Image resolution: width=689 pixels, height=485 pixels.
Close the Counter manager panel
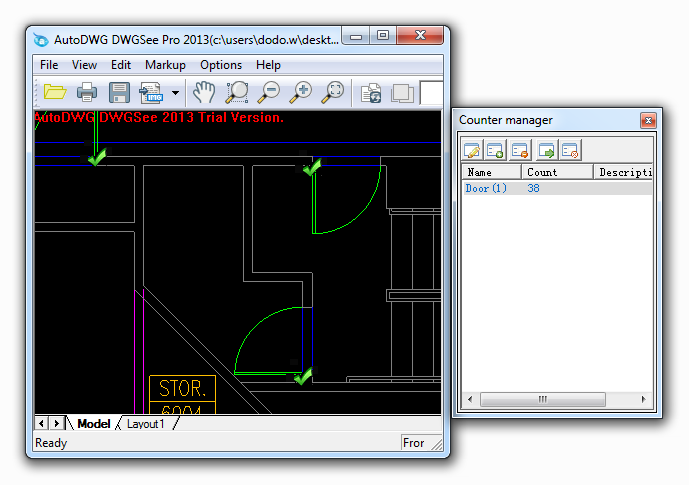tap(648, 120)
